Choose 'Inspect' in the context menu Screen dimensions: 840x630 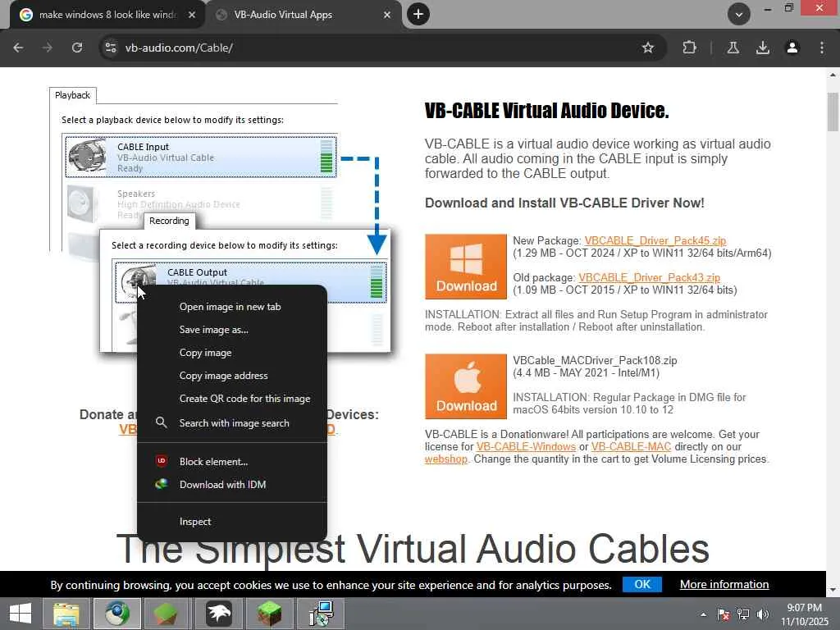tap(232, 521)
